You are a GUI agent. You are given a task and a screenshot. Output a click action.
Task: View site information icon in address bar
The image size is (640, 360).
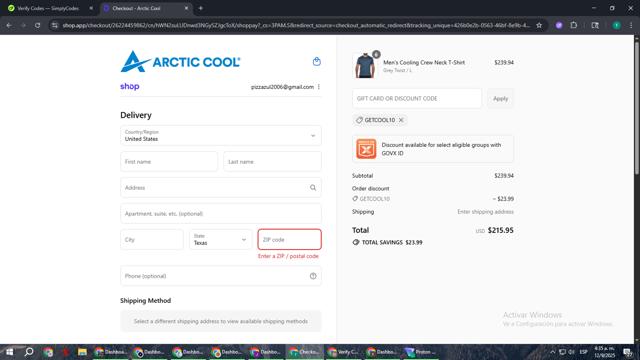tap(55, 25)
